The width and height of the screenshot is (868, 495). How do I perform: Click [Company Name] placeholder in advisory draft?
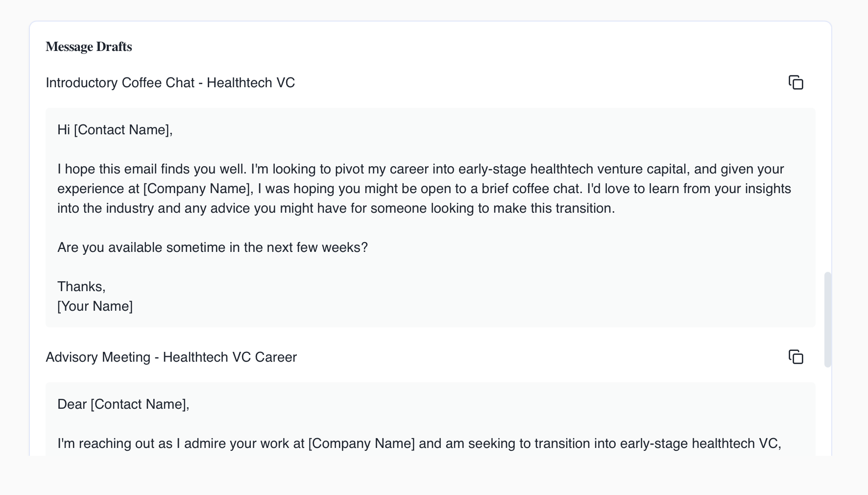pyautogui.click(x=362, y=444)
